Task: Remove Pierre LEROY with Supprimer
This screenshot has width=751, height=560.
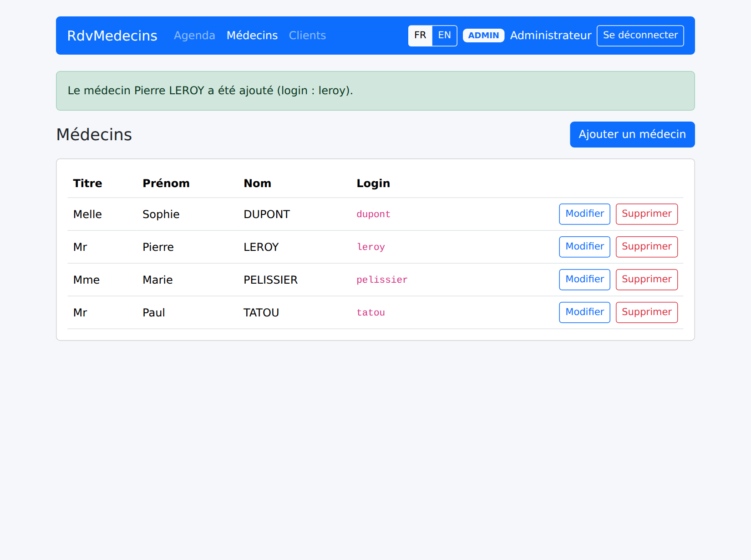Action: (647, 247)
